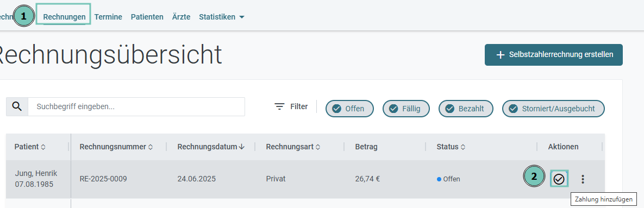Open the Rechnungen tab
The image size is (644, 208).
[65, 17]
